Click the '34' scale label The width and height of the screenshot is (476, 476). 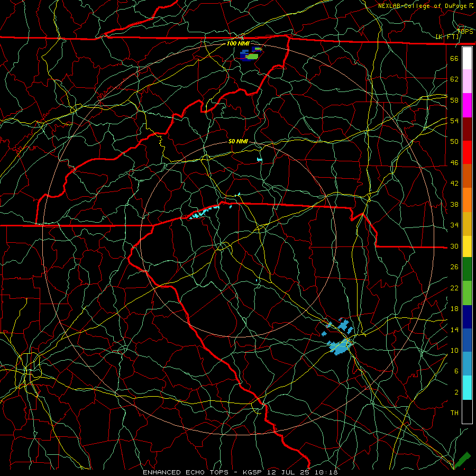click(454, 225)
